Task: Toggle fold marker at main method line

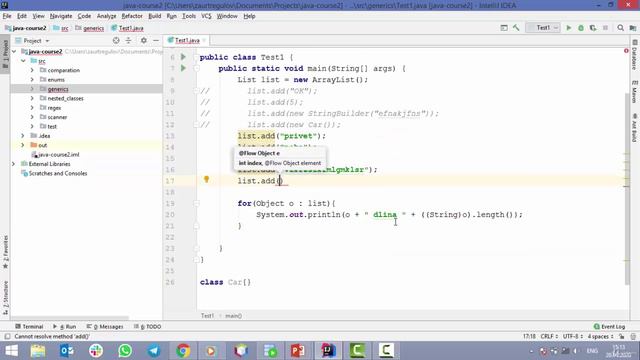Action: (x=196, y=69)
